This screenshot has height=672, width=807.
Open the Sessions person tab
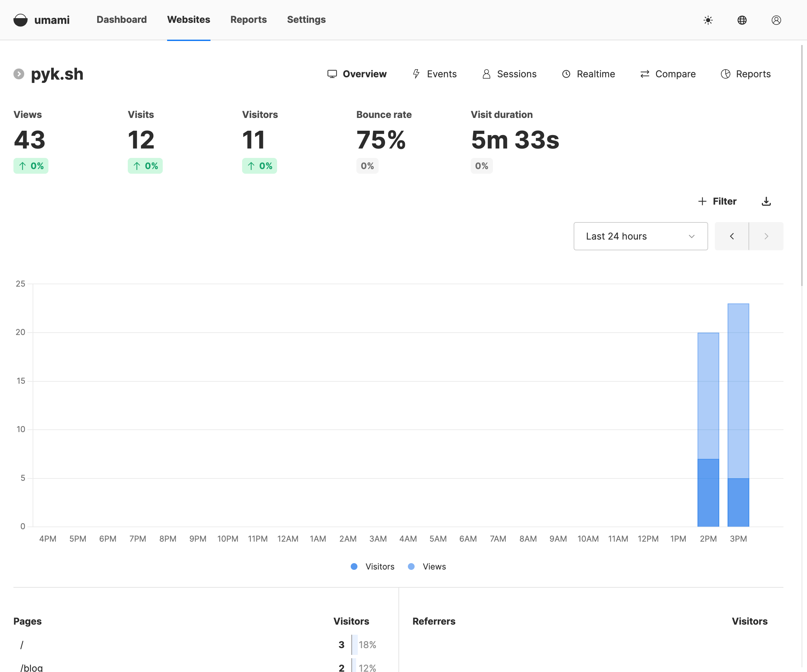click(509, 74)
